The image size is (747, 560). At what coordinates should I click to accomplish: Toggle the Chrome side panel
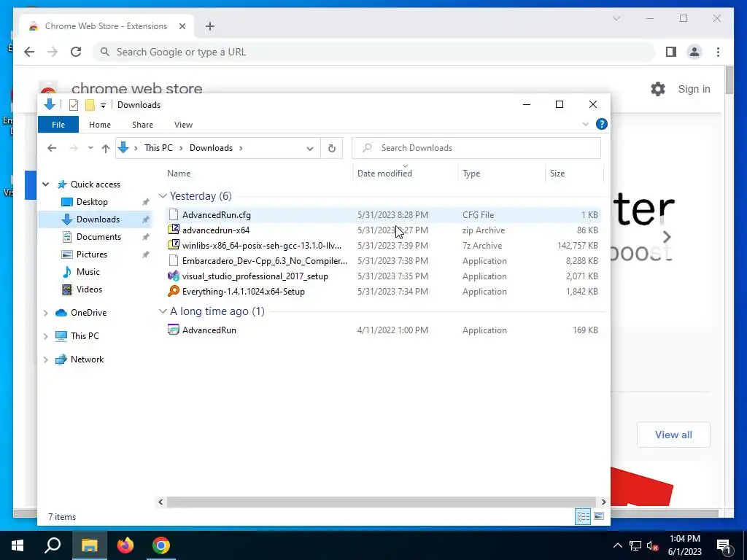click(671, 52)
